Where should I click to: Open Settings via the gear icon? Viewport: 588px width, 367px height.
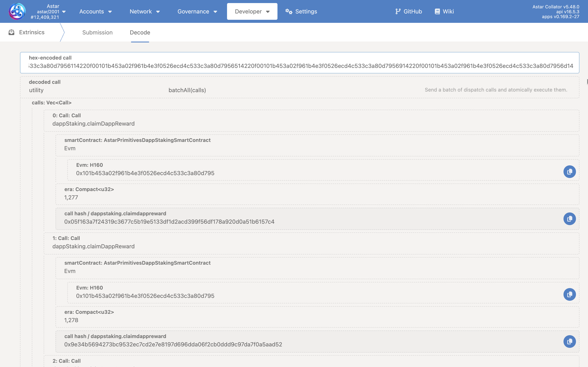coord(289,11)
